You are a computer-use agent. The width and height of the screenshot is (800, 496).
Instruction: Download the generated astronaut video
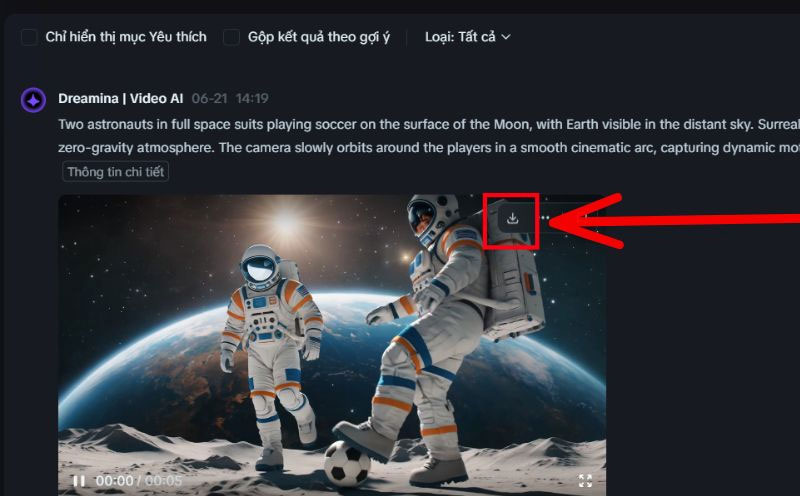point(512,219)
